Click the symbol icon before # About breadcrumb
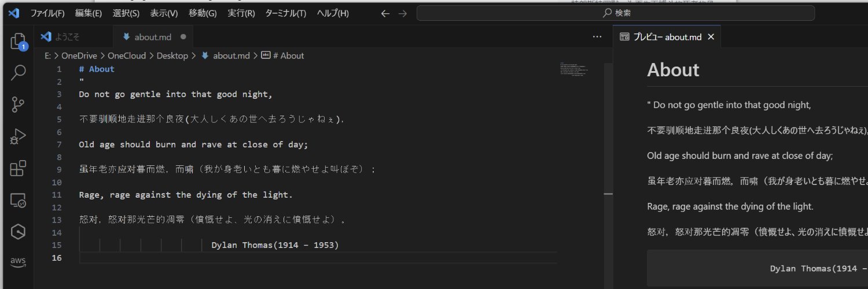Viewport: 868px width, 289px height. click(266, 55)
